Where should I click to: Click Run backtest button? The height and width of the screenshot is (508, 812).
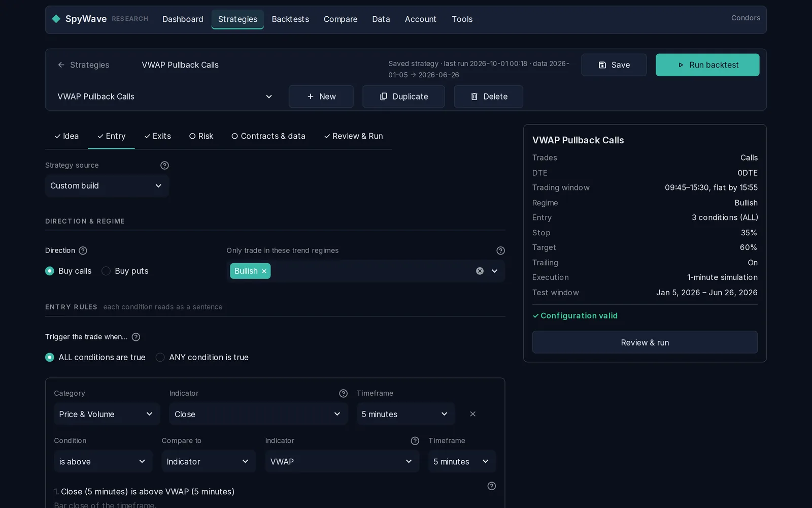click(x=707, y=65)
